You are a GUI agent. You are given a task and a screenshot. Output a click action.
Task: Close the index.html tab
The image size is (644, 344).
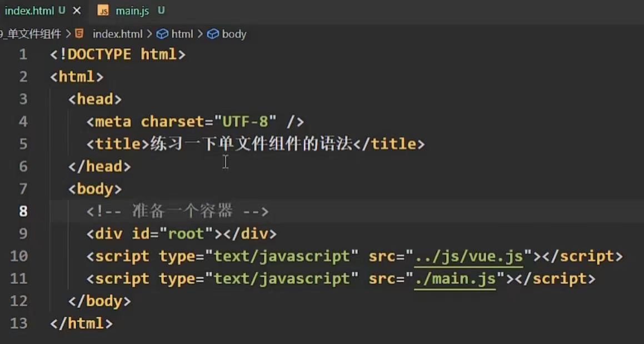tap(77, 11)
